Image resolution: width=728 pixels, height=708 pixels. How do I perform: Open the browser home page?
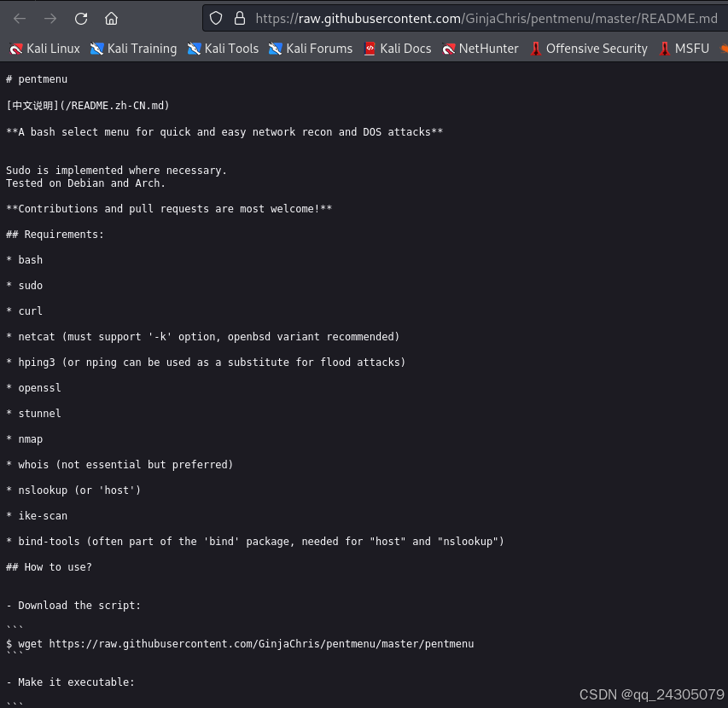pyautogui.click(x=112, y=19)
